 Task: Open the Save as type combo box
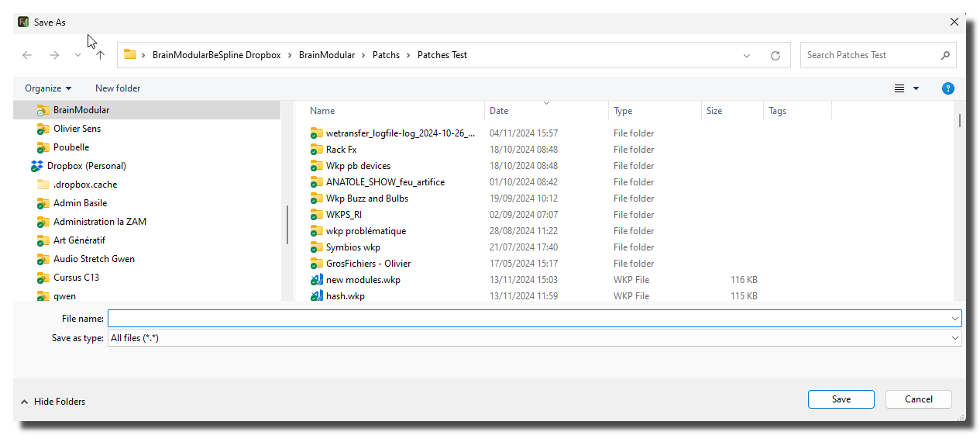pyautogui.click(x=535, y=338)
